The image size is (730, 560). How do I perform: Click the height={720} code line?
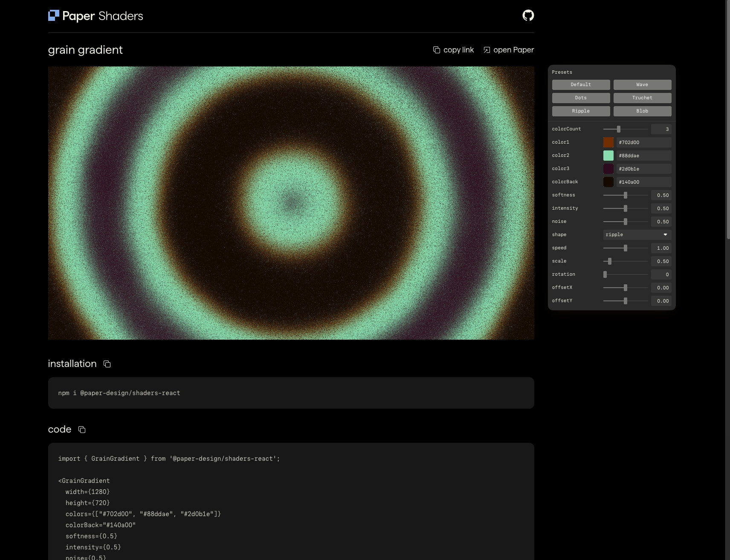[87, 503]
